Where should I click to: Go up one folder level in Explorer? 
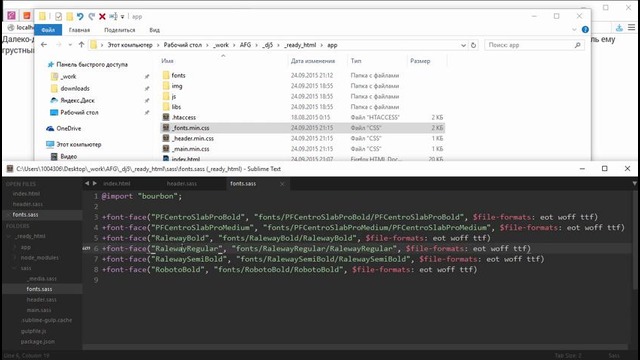(x=81, y=45)
